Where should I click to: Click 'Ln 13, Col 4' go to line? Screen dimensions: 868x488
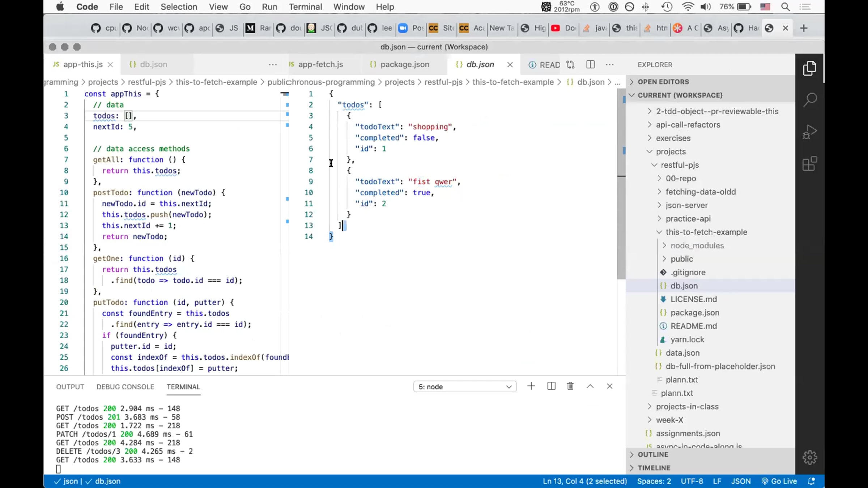pos(585,481)
